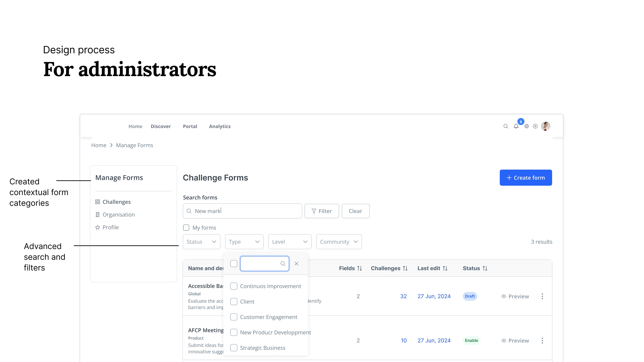Open the Level filter dropdown
Screen dimensions: 644x362
(x=290, y=242)
